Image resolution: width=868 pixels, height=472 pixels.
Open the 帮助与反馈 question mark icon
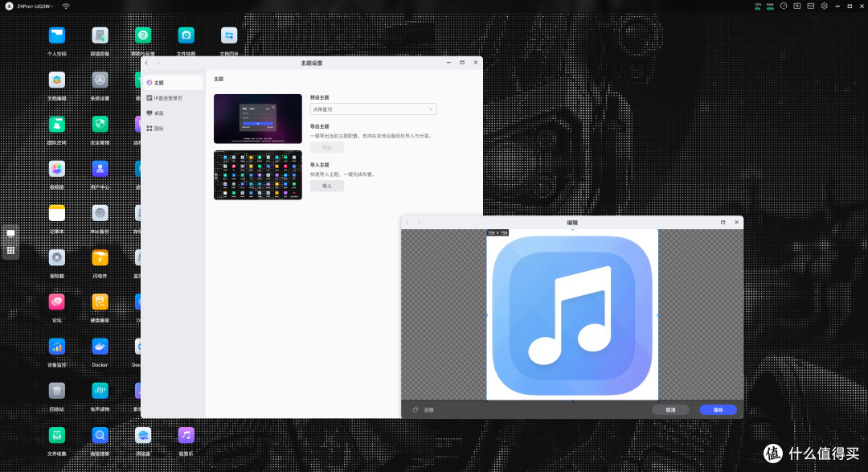pyautogui.click(x=143, y=36)
